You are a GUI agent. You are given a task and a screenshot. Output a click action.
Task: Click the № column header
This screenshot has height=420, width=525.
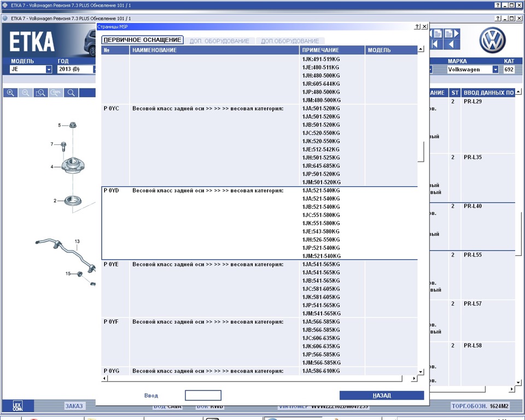(115, 50)
